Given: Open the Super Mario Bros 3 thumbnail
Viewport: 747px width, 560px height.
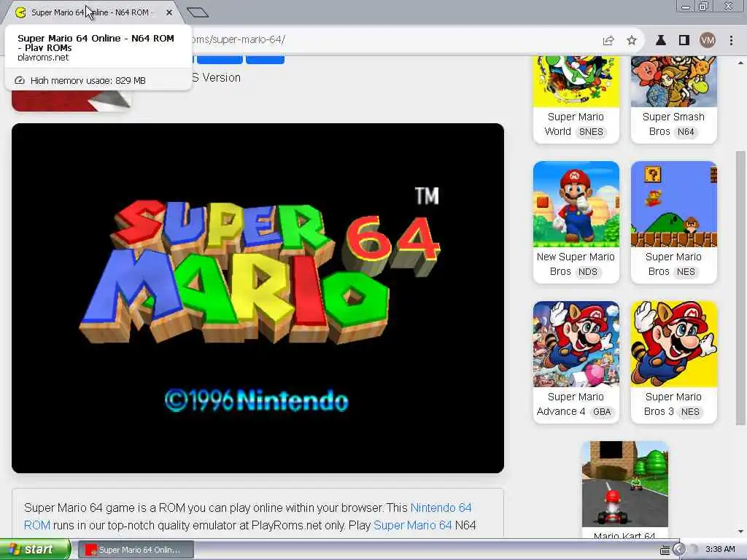Looking at the screenshot, I should click(673, 344).
